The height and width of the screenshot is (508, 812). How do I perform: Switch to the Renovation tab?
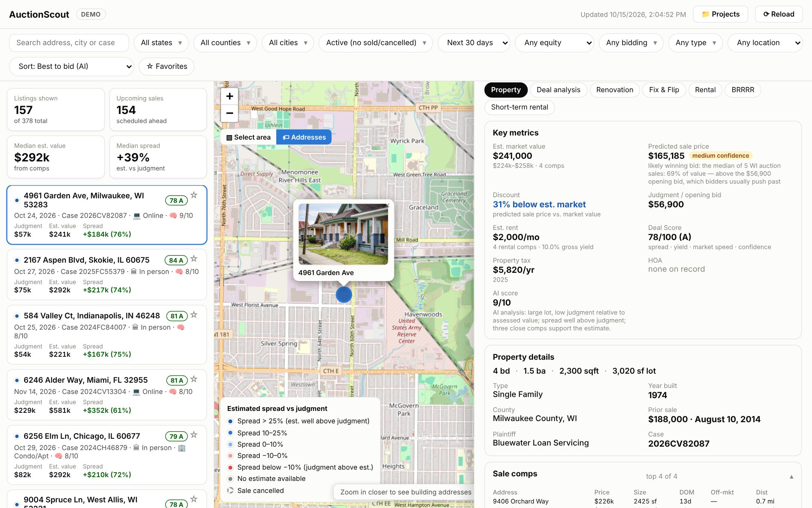coord(615,90)
